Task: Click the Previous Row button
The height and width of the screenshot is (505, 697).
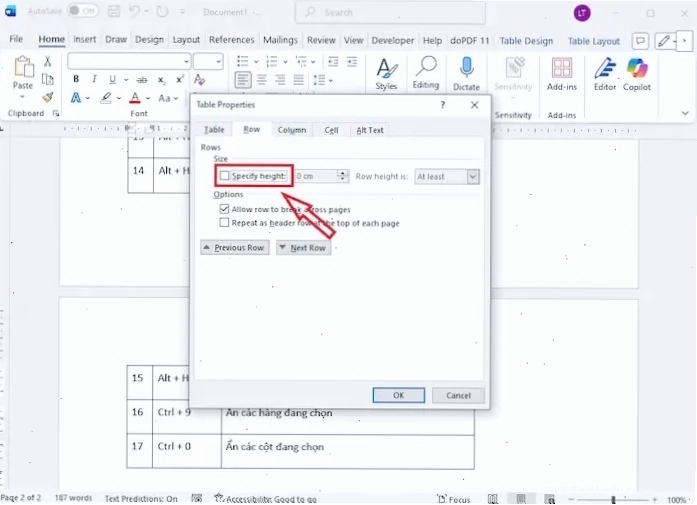Action: pyautogui.click(x=235, y=248)
